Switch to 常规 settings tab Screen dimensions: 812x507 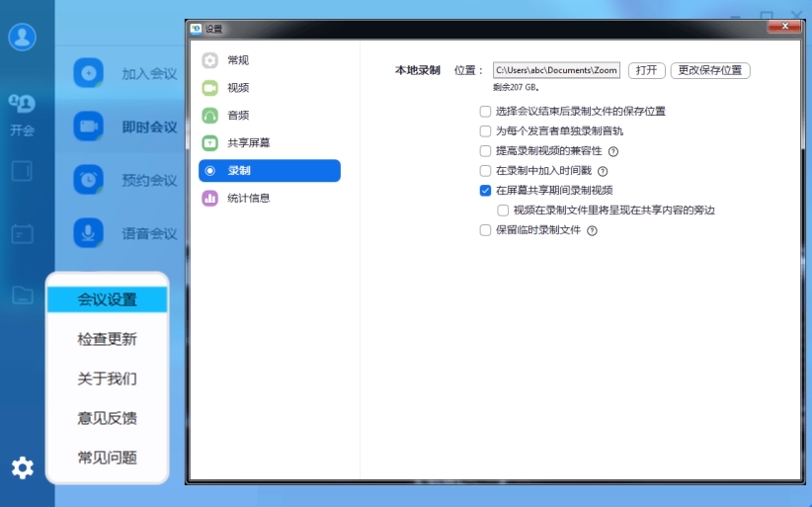pos(270,60)
